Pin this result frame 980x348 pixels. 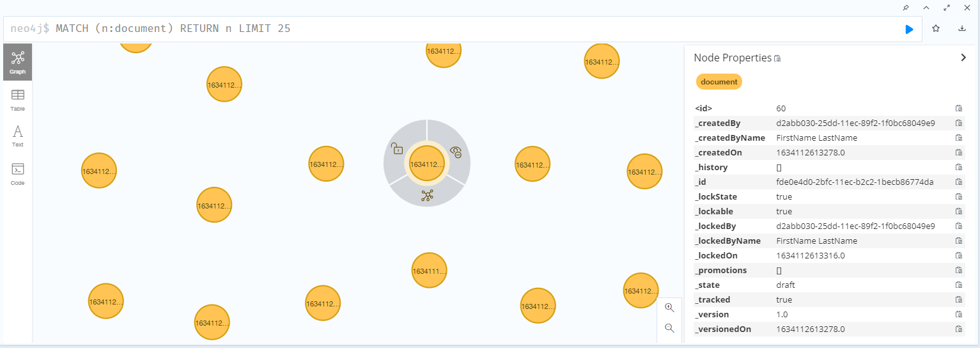click(x=906, y=8)
